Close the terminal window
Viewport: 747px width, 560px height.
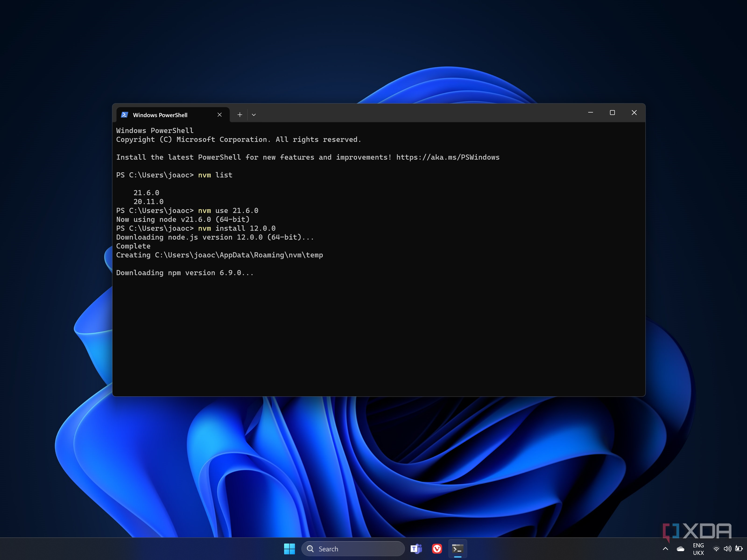tap(634, 112)
